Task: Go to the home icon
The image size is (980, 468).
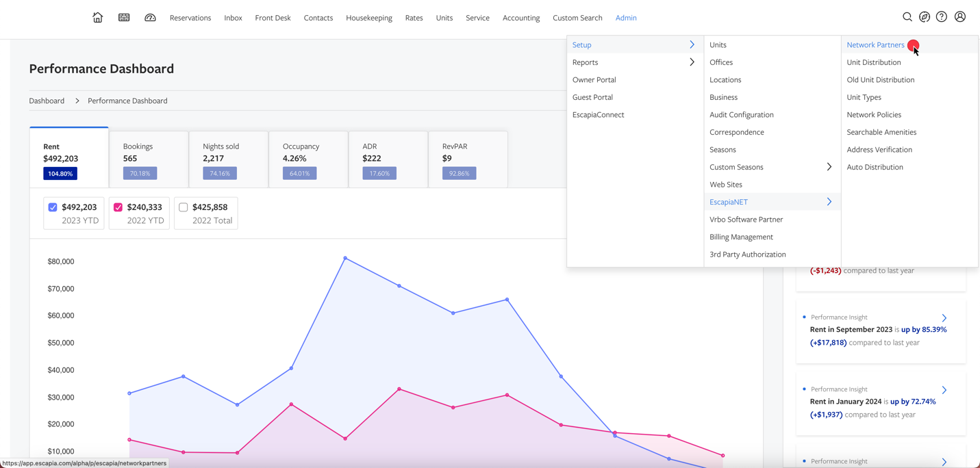Action: [x=97, y=18]
